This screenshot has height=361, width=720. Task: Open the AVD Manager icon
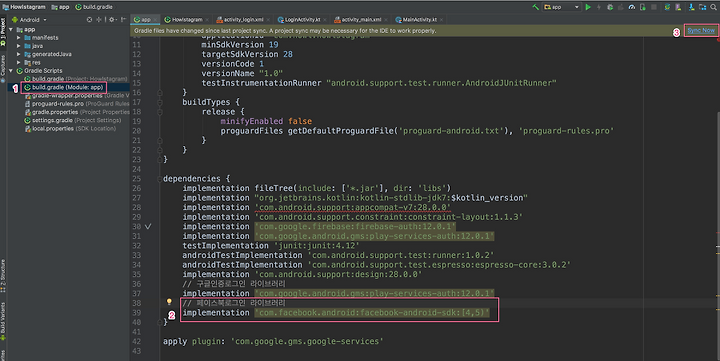pyautogui.click(x=678, y=7)
